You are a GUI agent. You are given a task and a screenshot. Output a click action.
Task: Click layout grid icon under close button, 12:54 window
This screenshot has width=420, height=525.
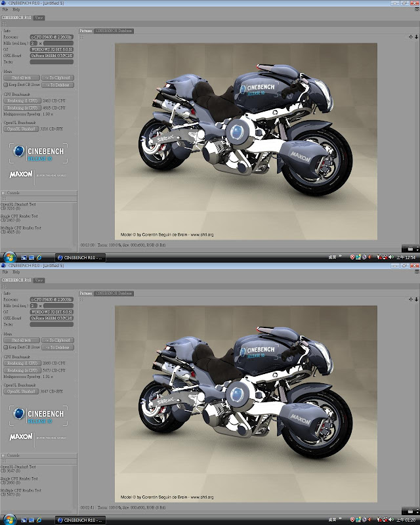pos(417,9)
